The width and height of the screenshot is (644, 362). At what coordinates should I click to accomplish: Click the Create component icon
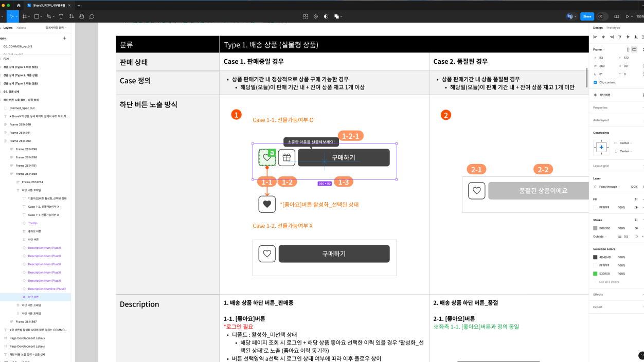pos(316,16)
